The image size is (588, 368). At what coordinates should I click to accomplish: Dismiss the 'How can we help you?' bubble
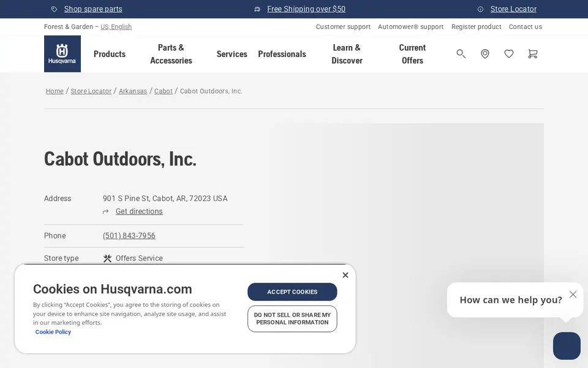click(573, 294)
